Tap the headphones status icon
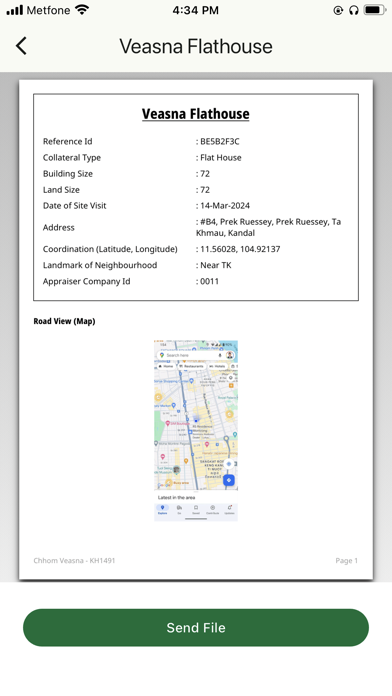Viewport: 392px width, 696px height. click(353, 10)
